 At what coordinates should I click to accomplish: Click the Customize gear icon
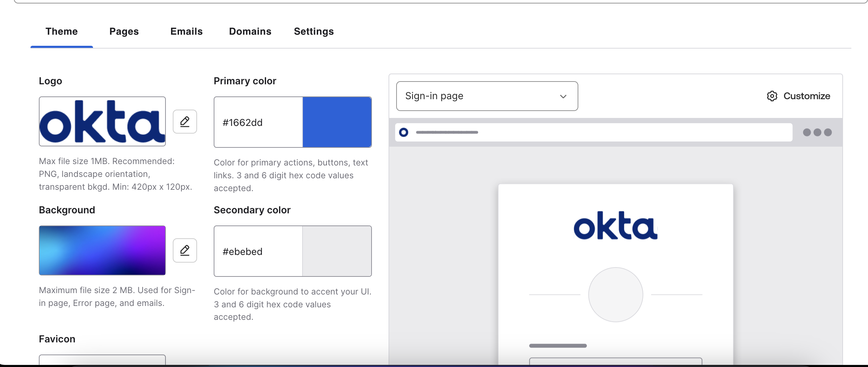click(772, 96)
